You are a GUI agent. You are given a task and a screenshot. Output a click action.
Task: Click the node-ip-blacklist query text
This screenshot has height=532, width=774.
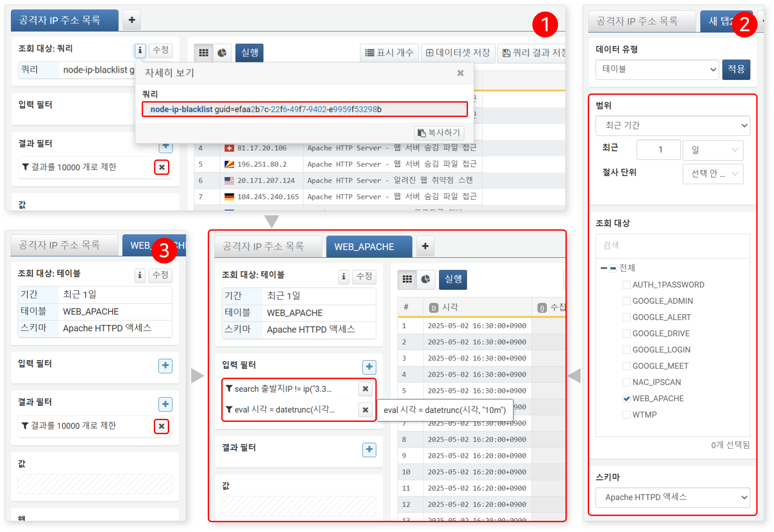tap(266, 109)
